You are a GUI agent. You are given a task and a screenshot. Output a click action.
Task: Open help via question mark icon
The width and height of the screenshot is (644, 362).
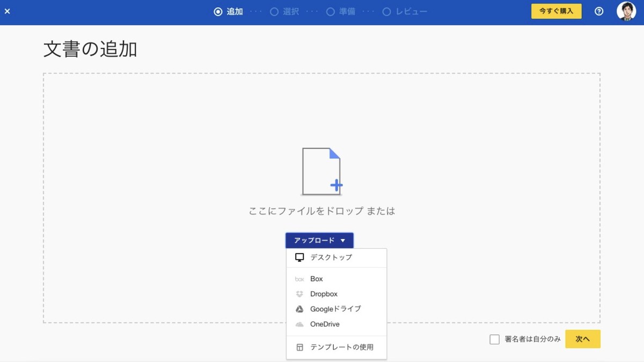point(599,11)
